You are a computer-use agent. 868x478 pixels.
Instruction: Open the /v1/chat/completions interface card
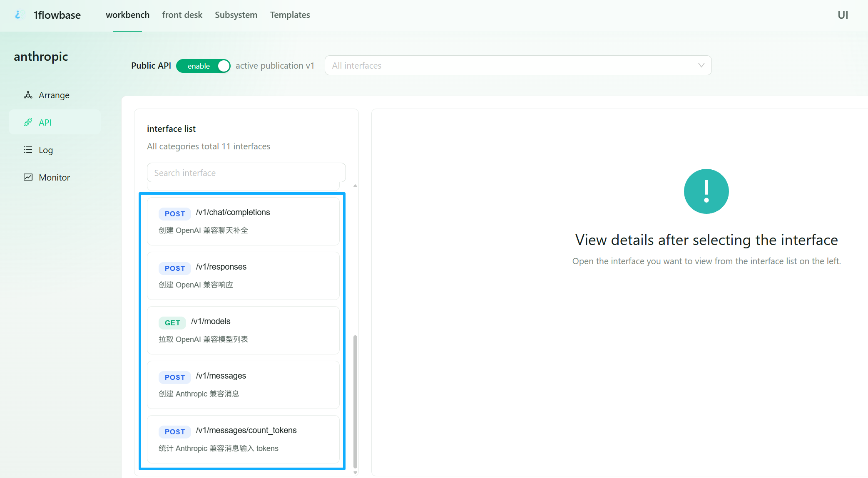(243, 221)
